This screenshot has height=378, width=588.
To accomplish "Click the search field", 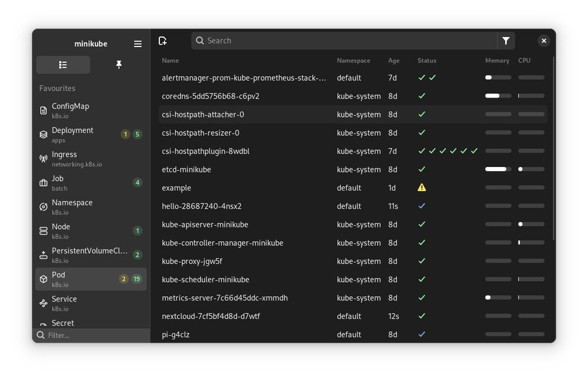I will pos(344,41).
